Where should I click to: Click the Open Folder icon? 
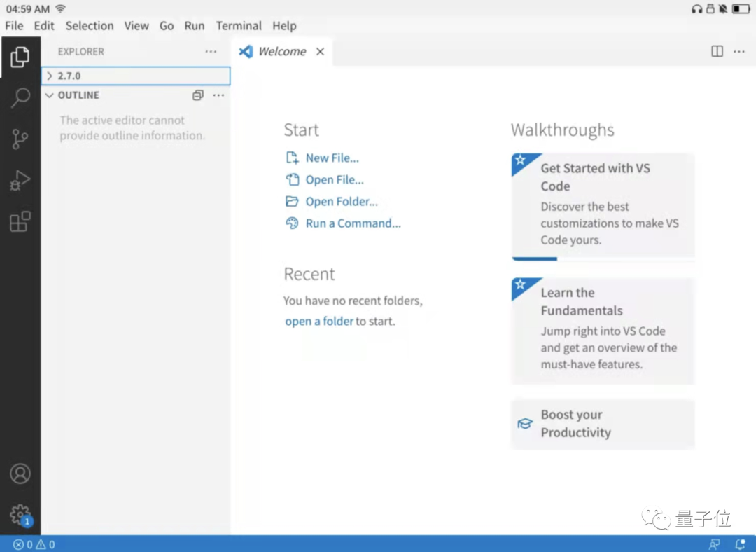[292, 201]
